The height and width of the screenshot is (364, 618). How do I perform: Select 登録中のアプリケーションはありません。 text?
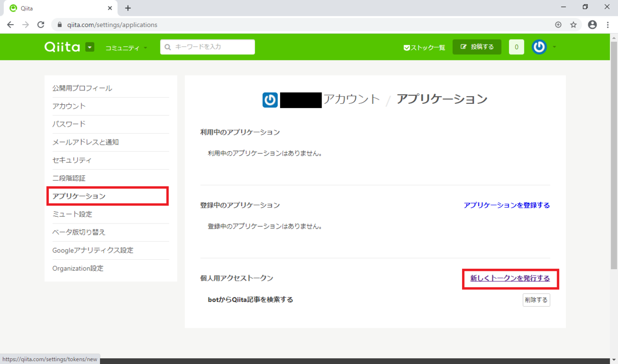pos(265,226)
